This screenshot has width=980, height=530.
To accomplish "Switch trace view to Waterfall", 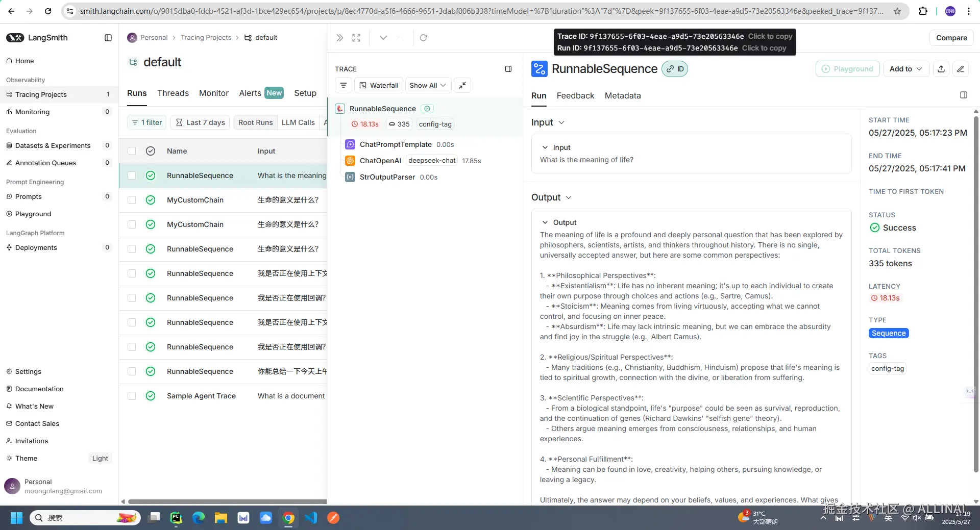I will [x=379, y=85].
